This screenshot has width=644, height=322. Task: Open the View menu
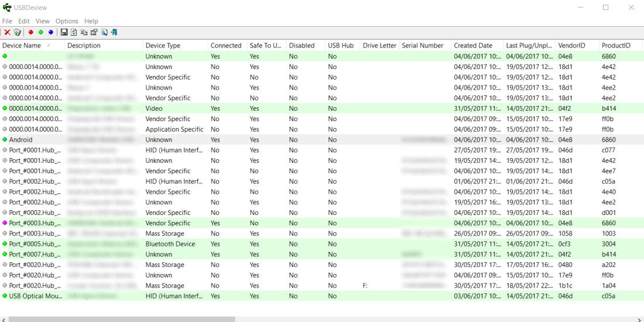pyautogui.click(x=43, y=21)
